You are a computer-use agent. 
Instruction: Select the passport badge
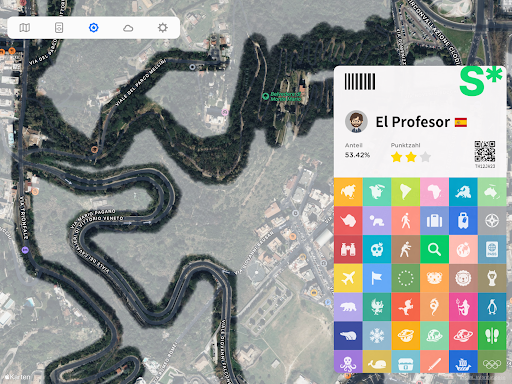pyautogui.click(x=492, y=249)
